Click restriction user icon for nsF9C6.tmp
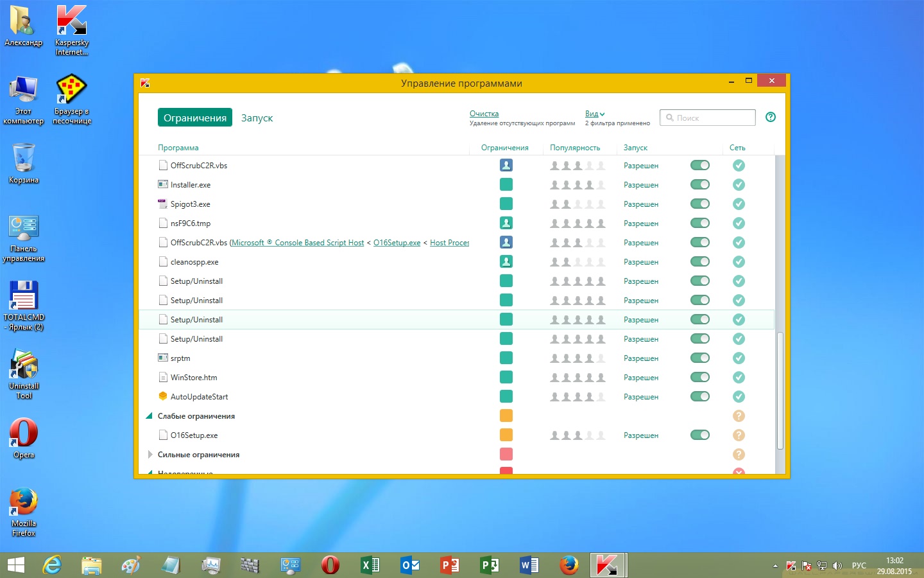The image size is (924, 578). [506, 223]
